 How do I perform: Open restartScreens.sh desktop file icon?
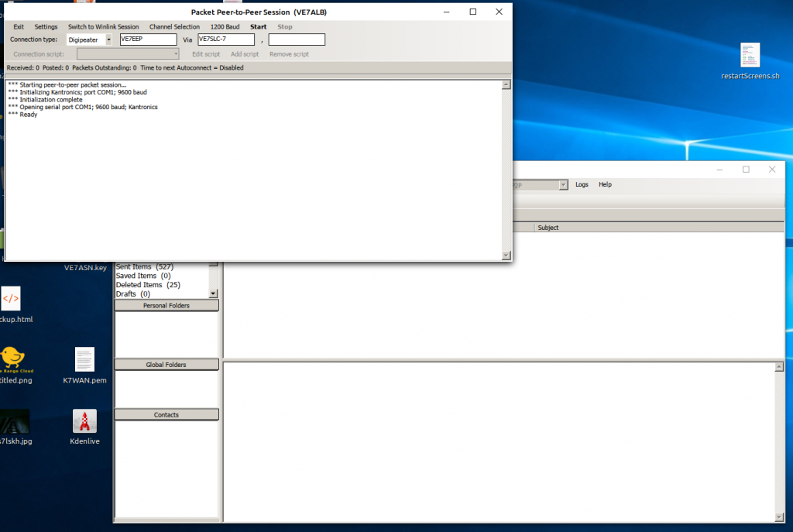click(x=750, y=55)
